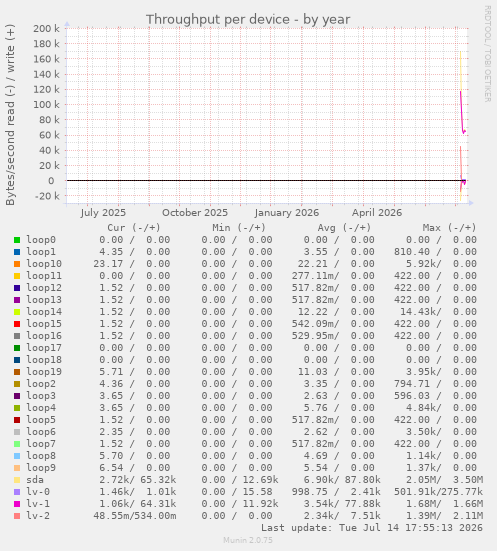Screen dimensions: 497x551
Task: Click the 'lv-2' legend label
Action: [38, 516]
